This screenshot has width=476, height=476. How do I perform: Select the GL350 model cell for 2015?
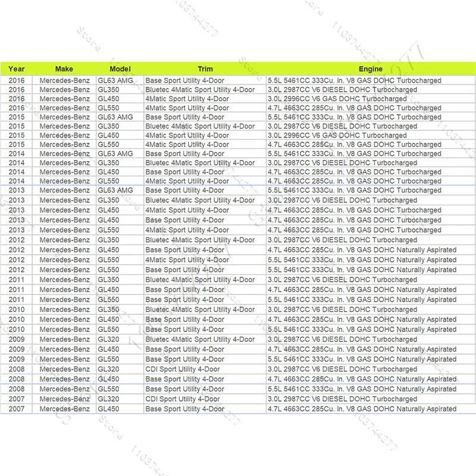(120, 126)
